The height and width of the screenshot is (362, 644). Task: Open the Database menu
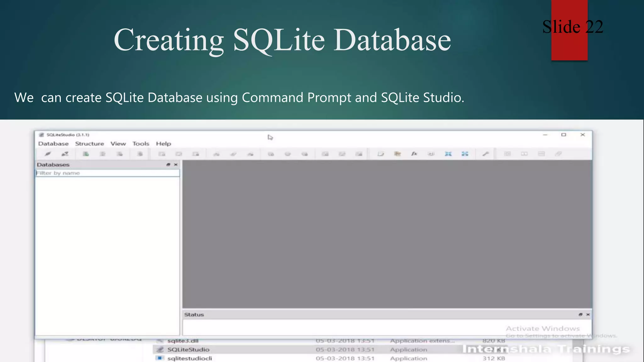click(x=53, y=144)
